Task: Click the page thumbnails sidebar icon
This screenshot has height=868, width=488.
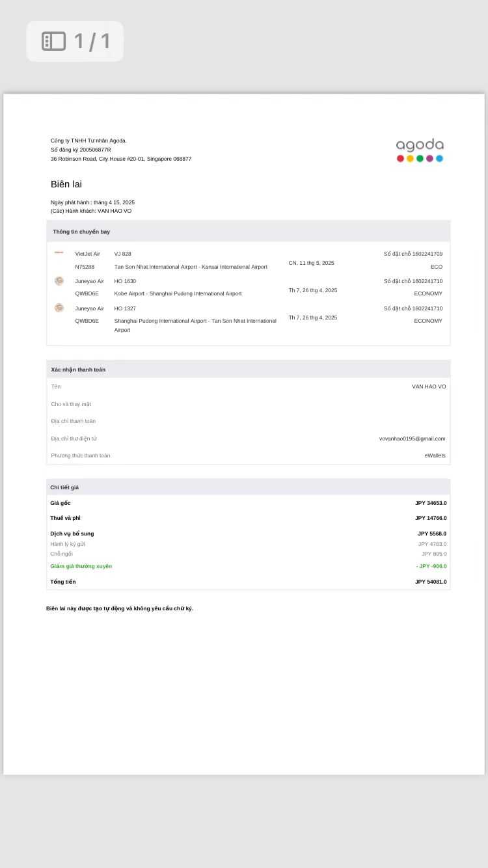Action: pyautogui.click(x=54, y=41)
